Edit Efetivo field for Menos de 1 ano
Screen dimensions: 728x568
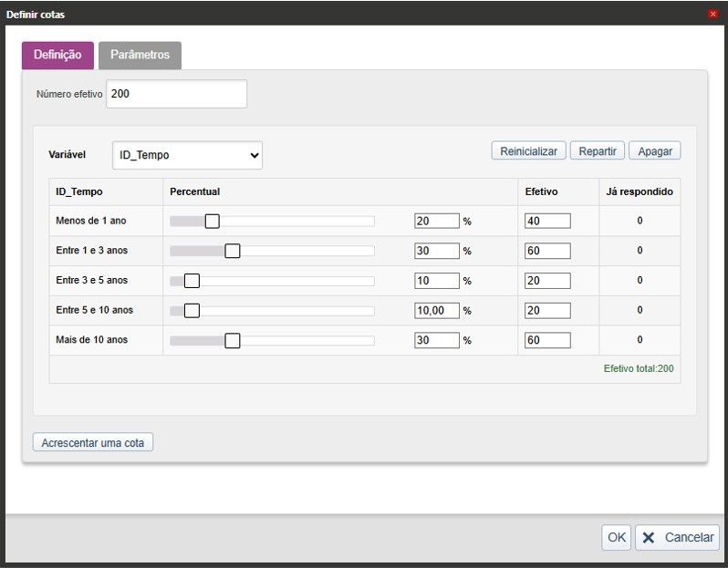tap(547, 221)
